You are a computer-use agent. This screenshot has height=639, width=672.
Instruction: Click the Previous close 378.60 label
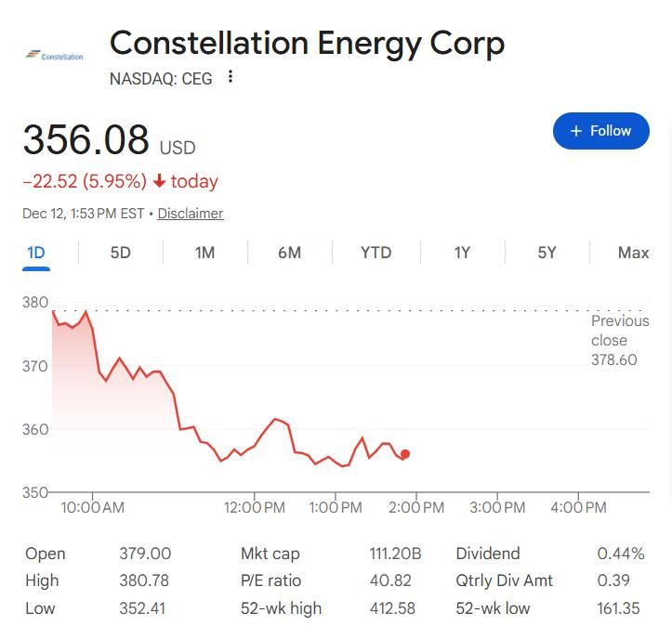point(619,340)
